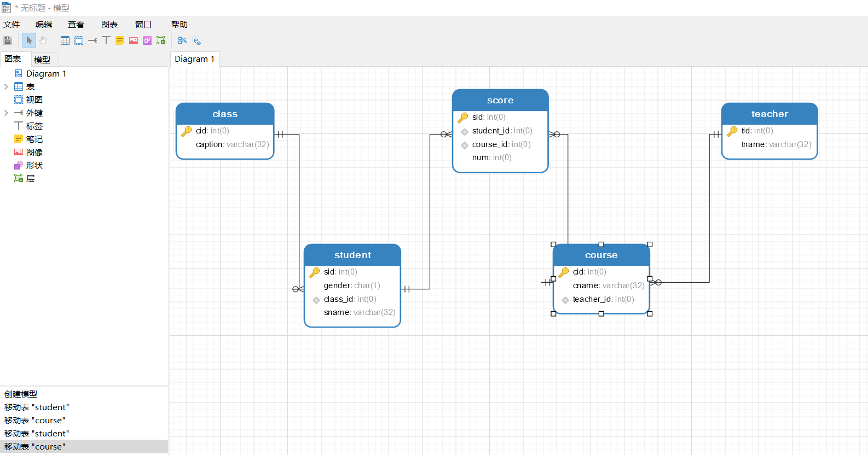Screen dimensions: 868x455
Task: Select the hand pan tool
Action: pos(43,40)
